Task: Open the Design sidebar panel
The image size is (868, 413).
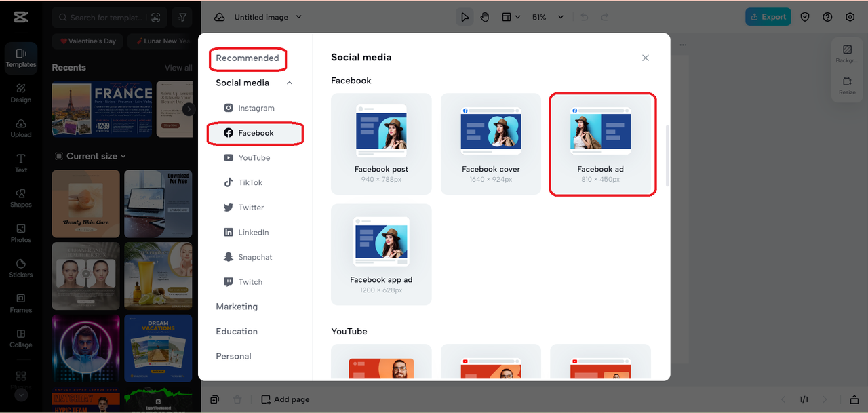Action: click(21, 93)
